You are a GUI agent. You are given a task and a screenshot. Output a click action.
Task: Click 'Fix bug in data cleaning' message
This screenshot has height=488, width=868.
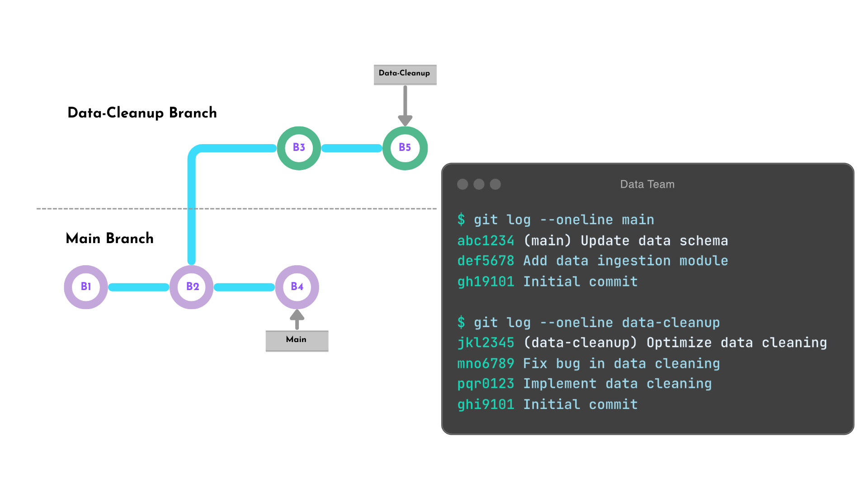[622, 363]
